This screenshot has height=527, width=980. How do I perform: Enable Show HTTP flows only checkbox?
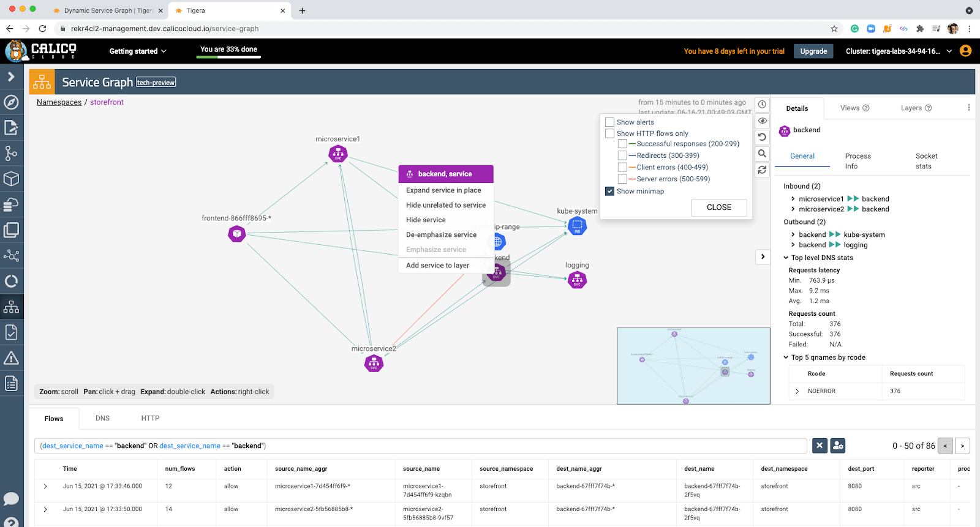tap(609, 133)
